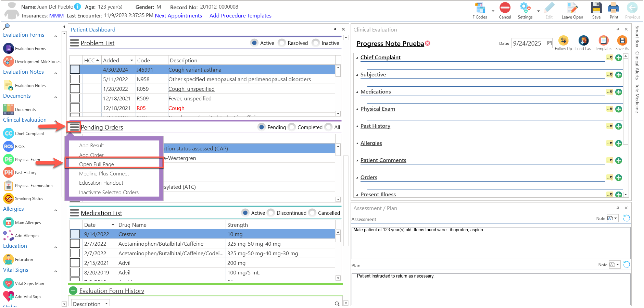Open the R.O.S sidebar icon

point(9,146)
